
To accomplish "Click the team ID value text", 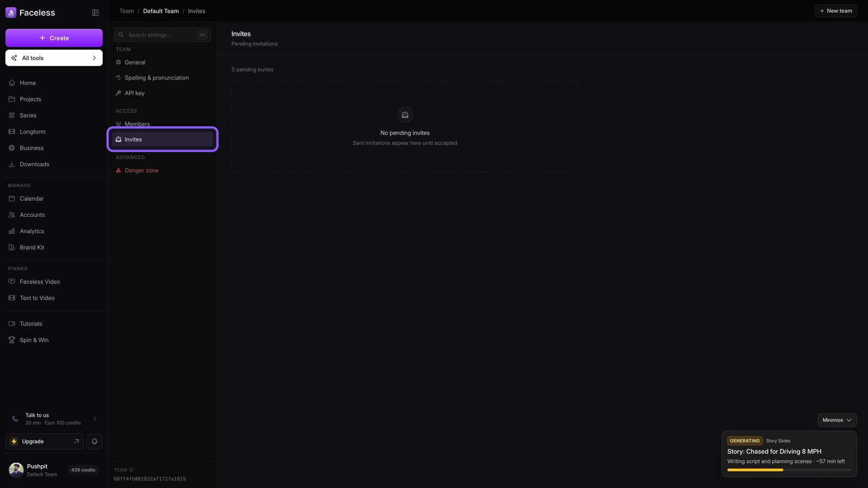I will (150, 479).
